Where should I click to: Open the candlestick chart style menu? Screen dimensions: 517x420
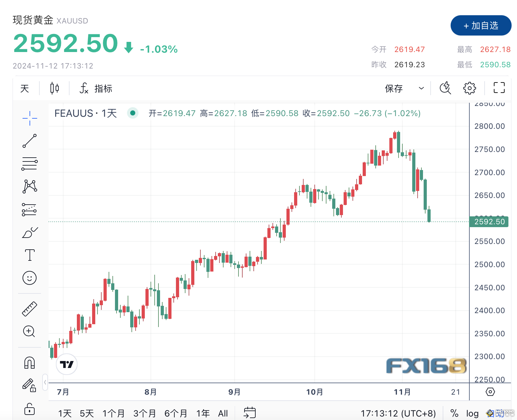pyautogui.click(x=55, y=88)
